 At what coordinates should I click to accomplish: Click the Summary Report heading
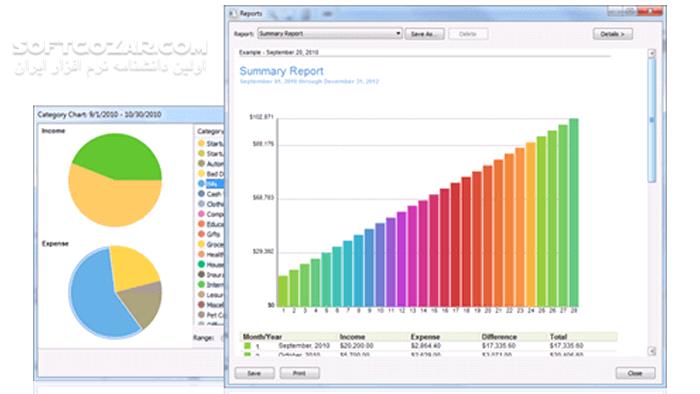(282, 71)
